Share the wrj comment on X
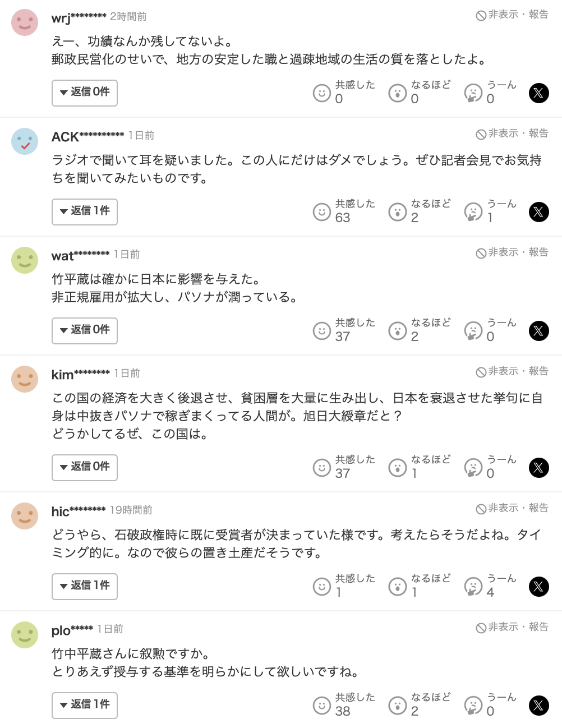 point(538,93)
